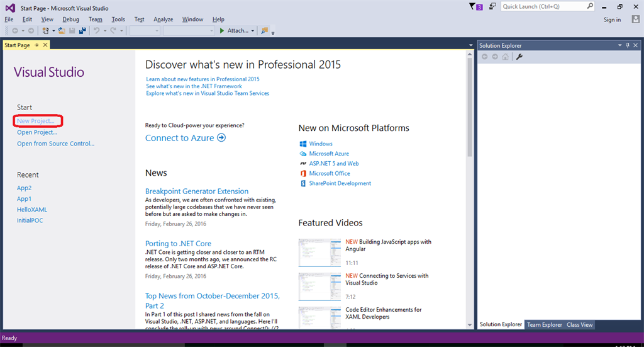The image size is (644, 347).
Task: Open the Team menu
Action: [x=96, y=20]
